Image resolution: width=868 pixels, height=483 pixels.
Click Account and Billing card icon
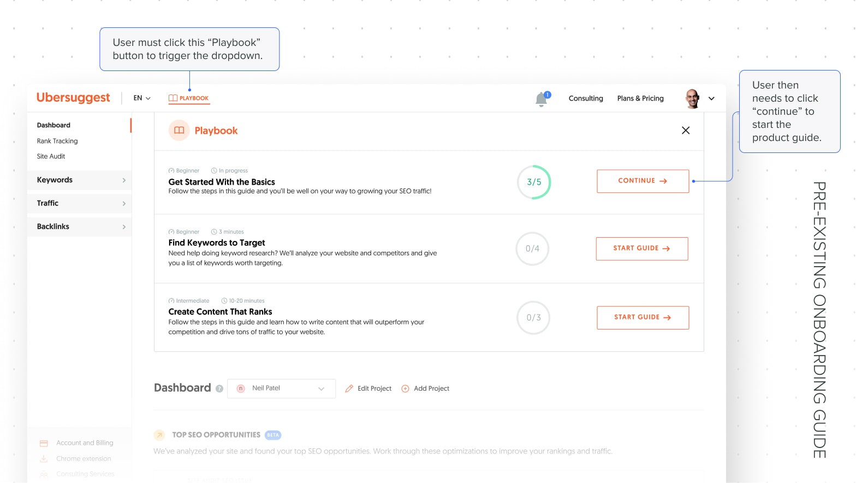pos(44,444)
